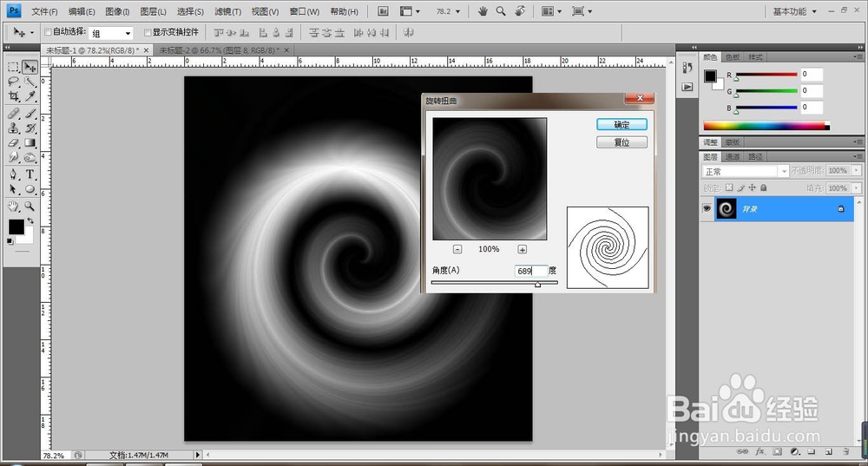The image size is (868, 466).
Task: Open the Auto-Select 组 dropdown
Action: click(111, 33)
